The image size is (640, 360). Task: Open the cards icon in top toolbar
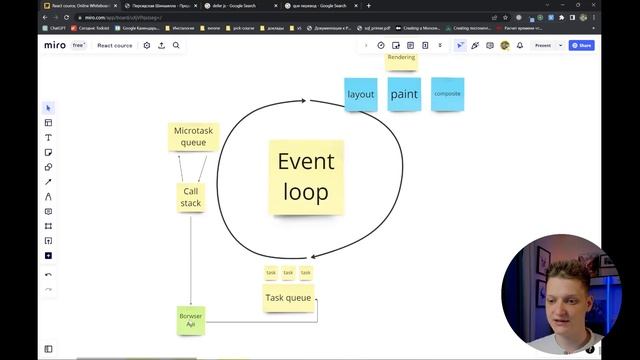pyautogui.click(x=425, y=45)
